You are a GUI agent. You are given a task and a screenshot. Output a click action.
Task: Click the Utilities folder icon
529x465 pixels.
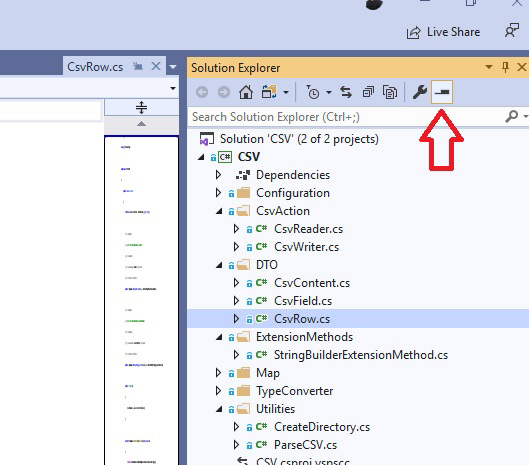[x=243, y=409]
